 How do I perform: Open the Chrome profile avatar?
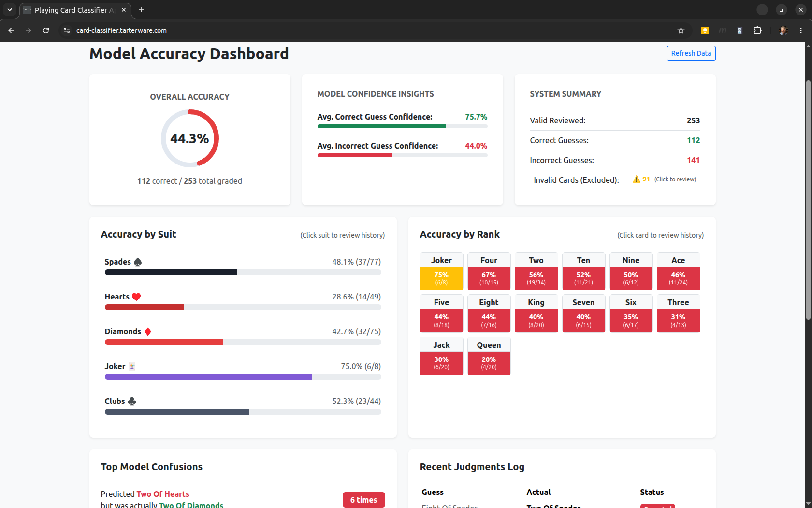(783, 30)
